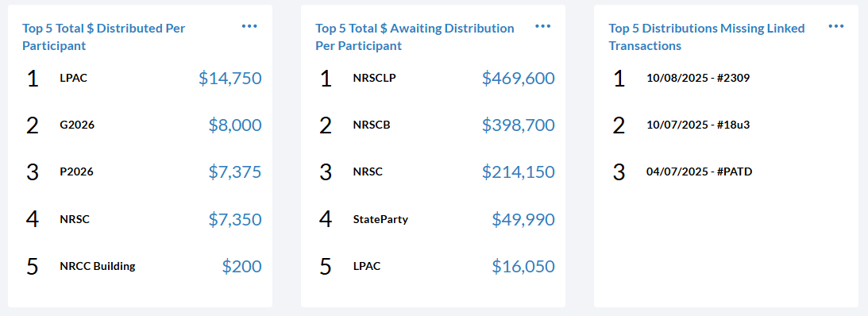The image size is (868, 316).
Task: Open options menu for Awaiting Distribution card
Action: coord(542,26)
